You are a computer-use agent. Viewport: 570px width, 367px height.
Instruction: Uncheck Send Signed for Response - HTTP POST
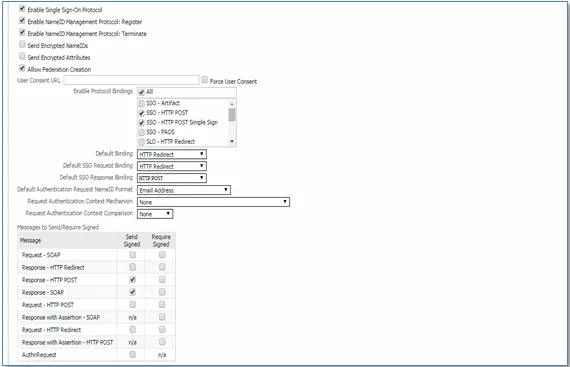pyautogui.click(x=133, y=279)
